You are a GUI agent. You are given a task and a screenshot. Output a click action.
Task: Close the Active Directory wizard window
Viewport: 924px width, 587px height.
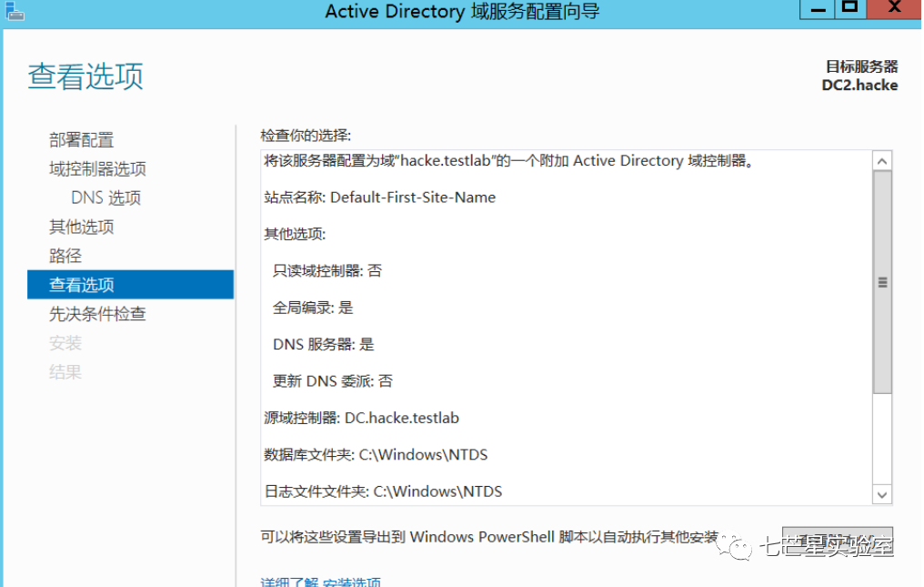[894, 8]
